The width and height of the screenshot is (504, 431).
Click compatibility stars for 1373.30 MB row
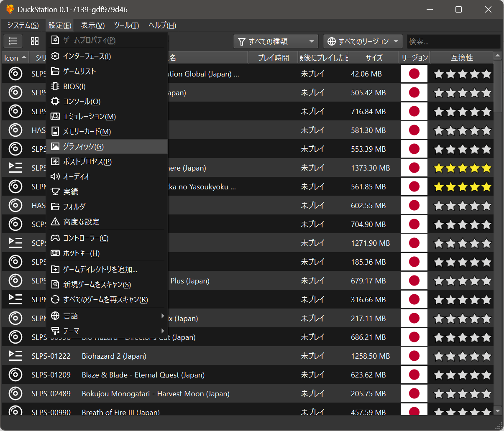(x=462, y=168)
